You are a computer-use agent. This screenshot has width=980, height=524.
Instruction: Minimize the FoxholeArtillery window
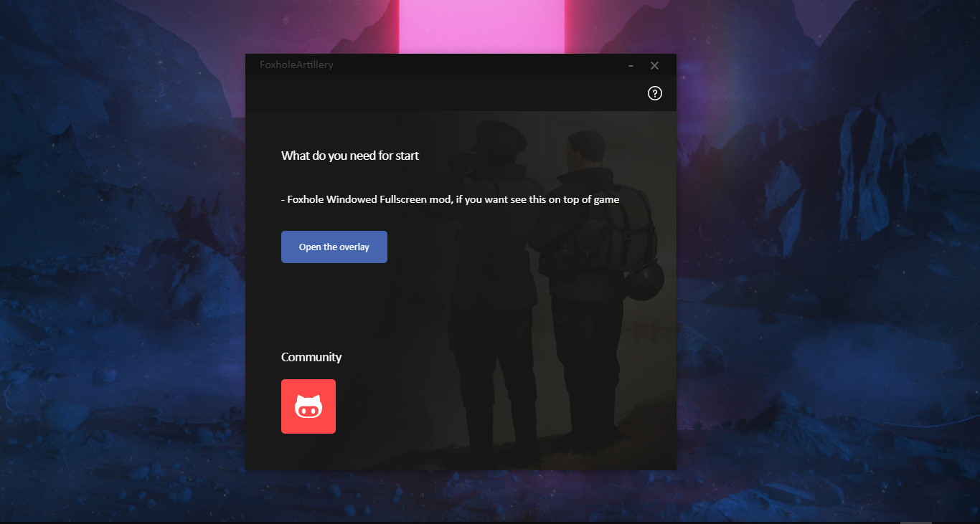(x=631, y=65)
